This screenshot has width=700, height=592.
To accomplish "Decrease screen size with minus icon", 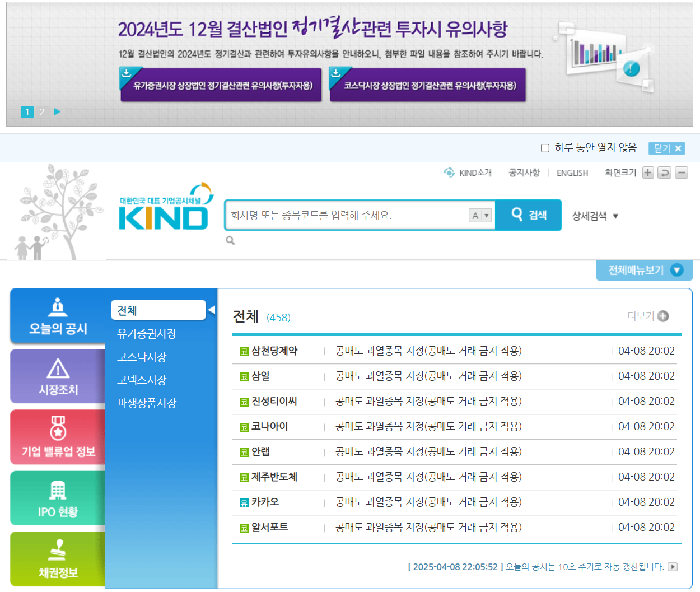I will (x=682, y=173).
